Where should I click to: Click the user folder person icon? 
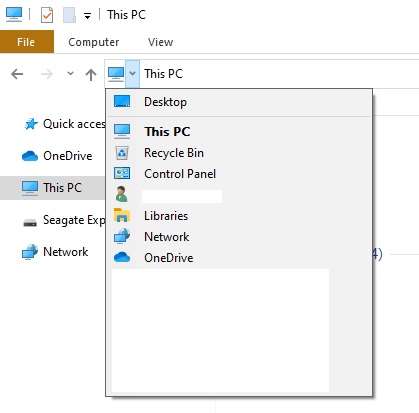pyautogui.click(x=122, y=194)
